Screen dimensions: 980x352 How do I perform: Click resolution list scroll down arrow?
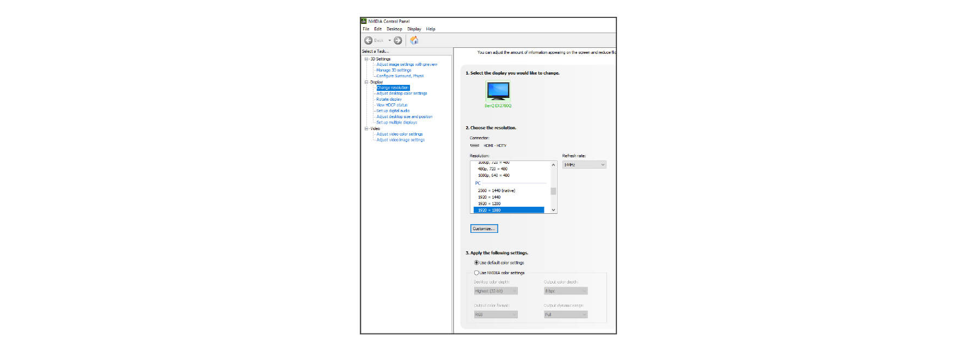click(x=553, y=210)
